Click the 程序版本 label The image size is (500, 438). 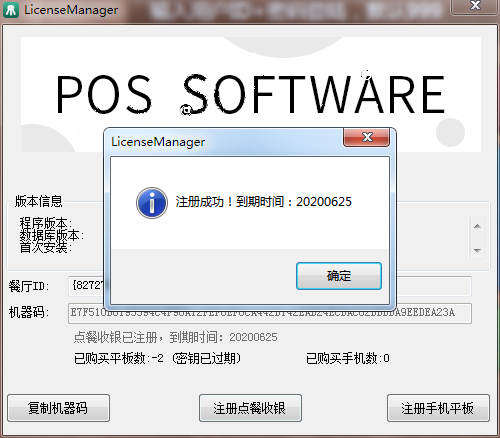[x=46, y=223]
